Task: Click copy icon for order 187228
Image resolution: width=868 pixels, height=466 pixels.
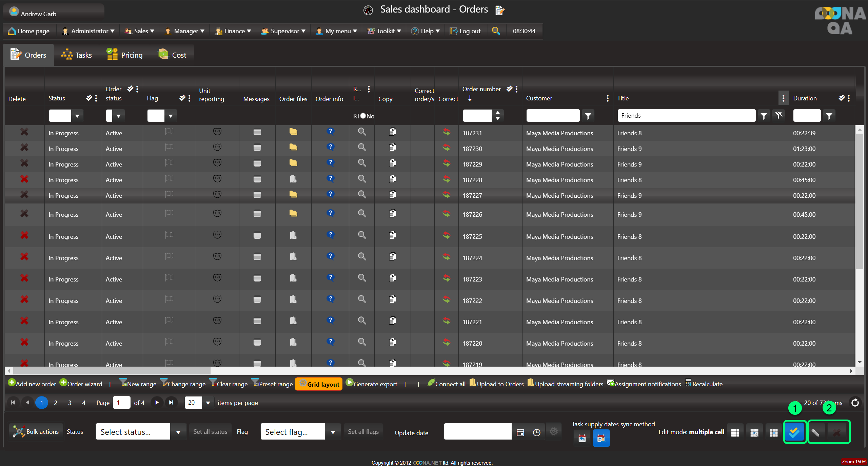Action: tap(392, 179)
